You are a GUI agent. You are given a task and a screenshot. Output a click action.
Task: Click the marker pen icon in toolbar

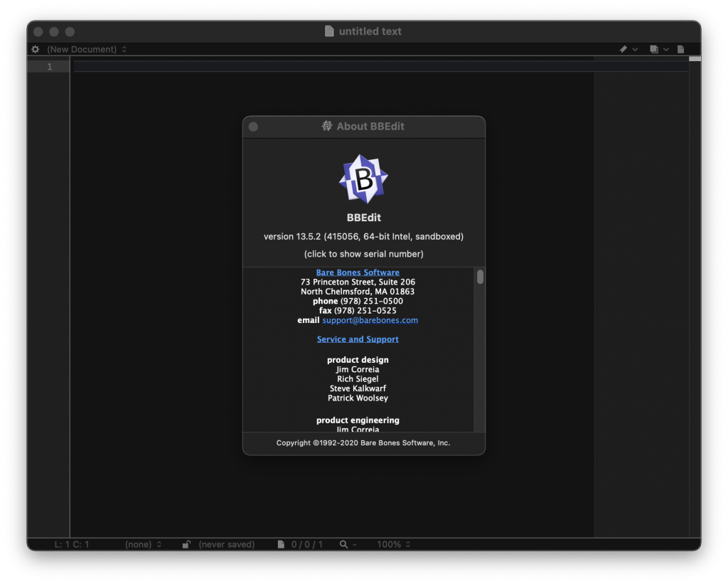(623, 49)
